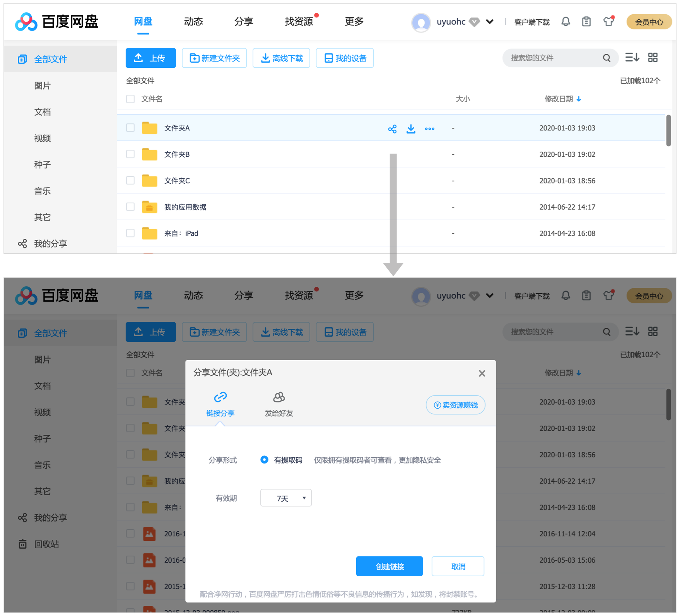This screenshot has width=680, height=616.
Task: Open the clipboard icon in top header
Action: (586, 22)
